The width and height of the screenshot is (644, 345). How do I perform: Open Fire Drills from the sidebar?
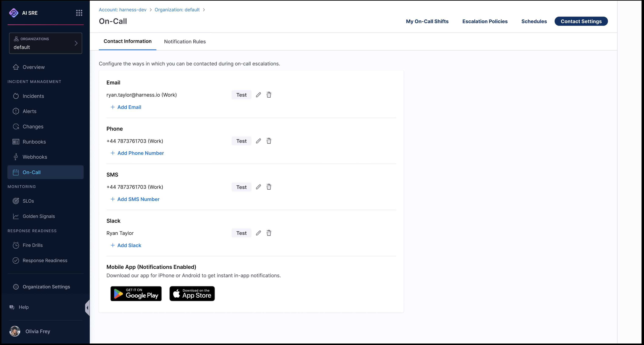(x=33, y=245)
